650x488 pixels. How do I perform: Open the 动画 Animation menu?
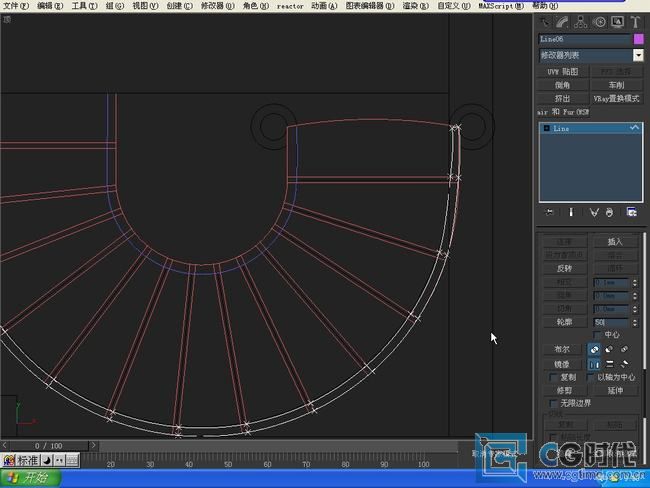pos(324,6)
